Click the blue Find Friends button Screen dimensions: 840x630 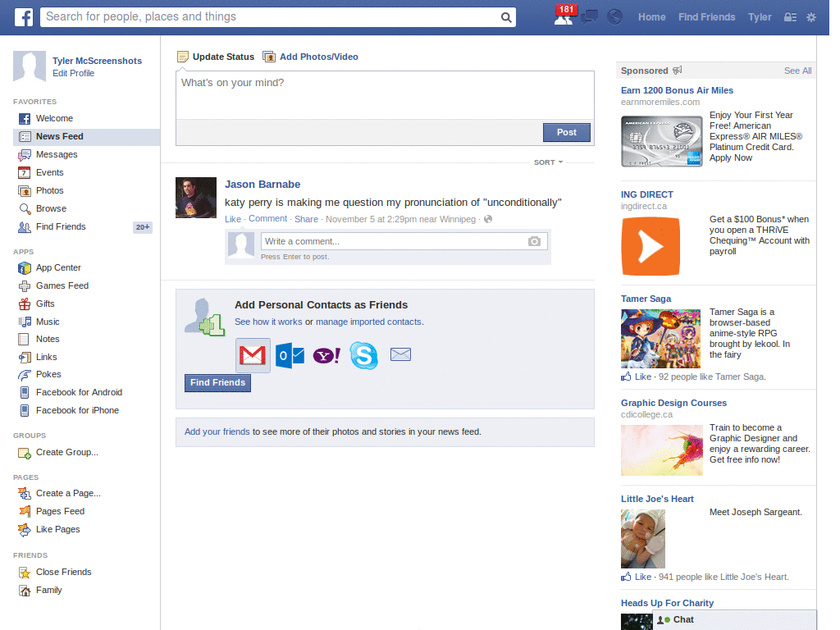(217, 382)
